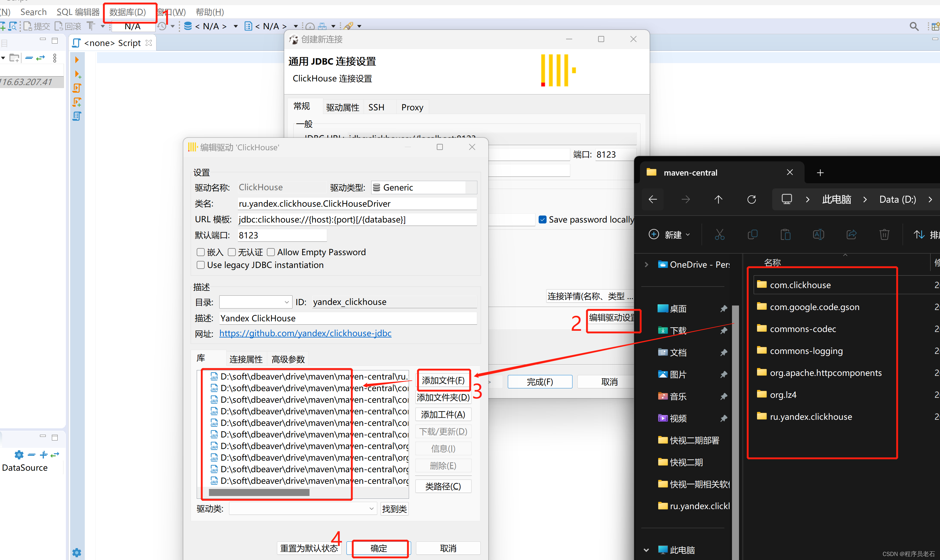Click the transaction log clock icon

point(162,26)
